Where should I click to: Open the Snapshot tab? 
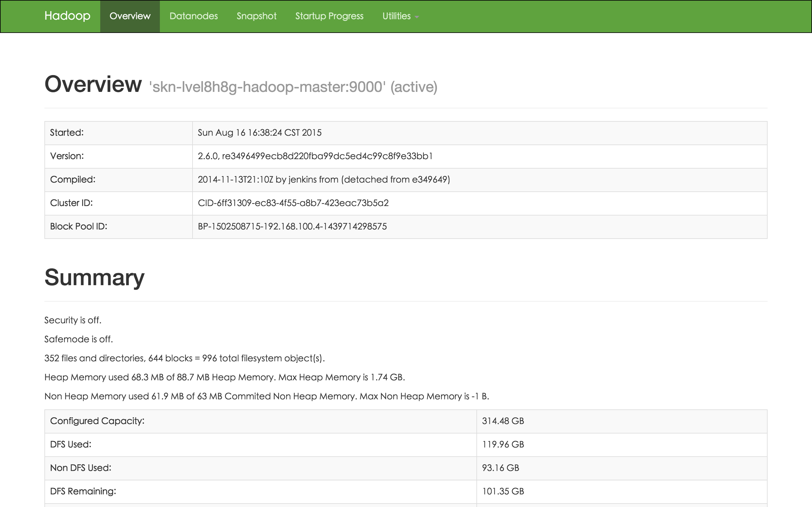(x=256, y=16)
